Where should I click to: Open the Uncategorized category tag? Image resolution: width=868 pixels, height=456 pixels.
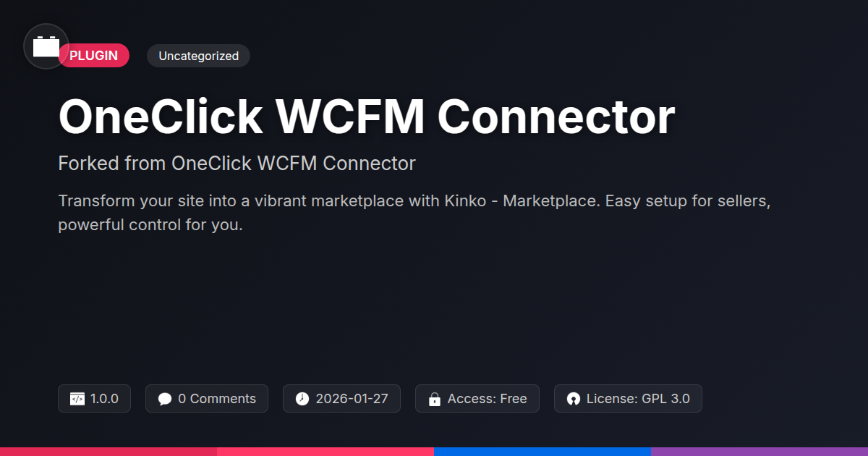point(198,56)
